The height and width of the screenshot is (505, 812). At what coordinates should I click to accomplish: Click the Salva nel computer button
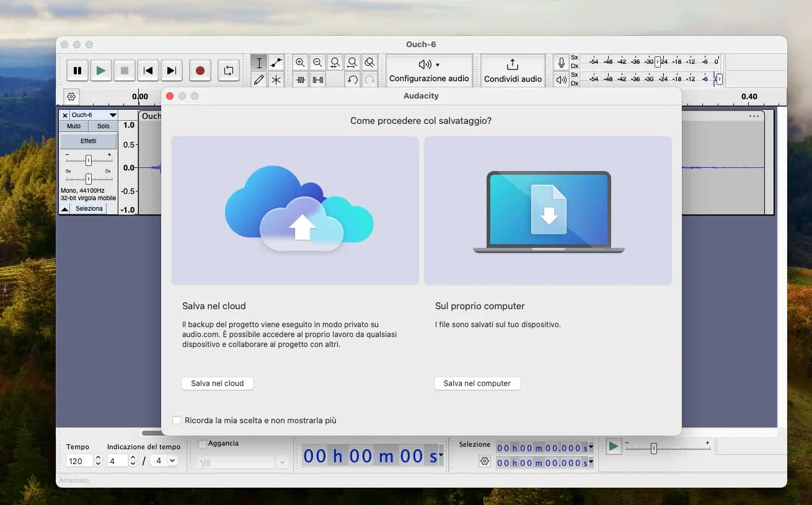477,384
